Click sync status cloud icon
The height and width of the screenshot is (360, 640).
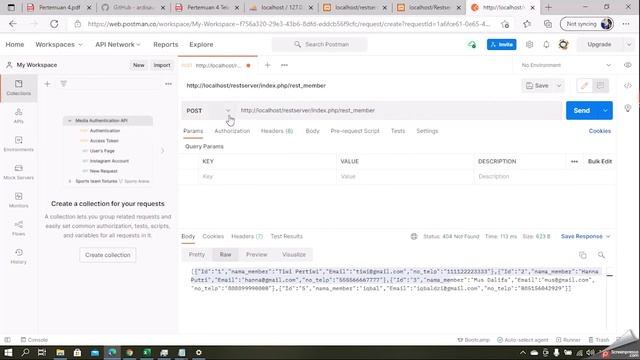(x=472, y=44)
